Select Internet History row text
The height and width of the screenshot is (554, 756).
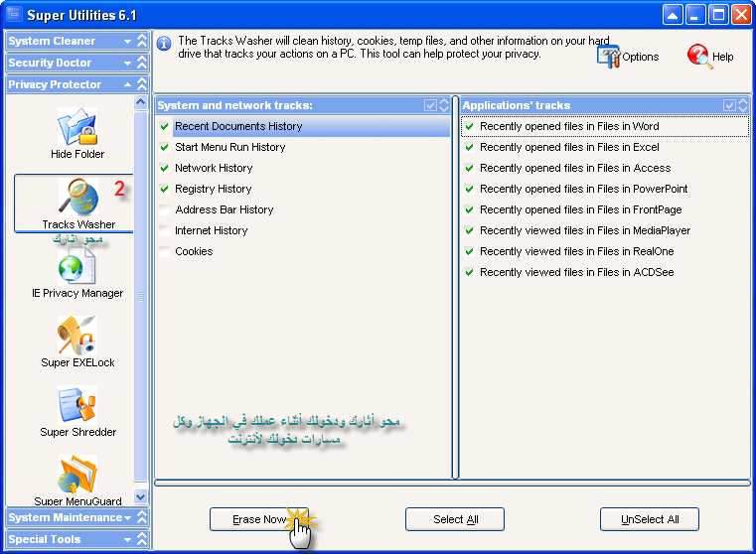click(212, 230)
